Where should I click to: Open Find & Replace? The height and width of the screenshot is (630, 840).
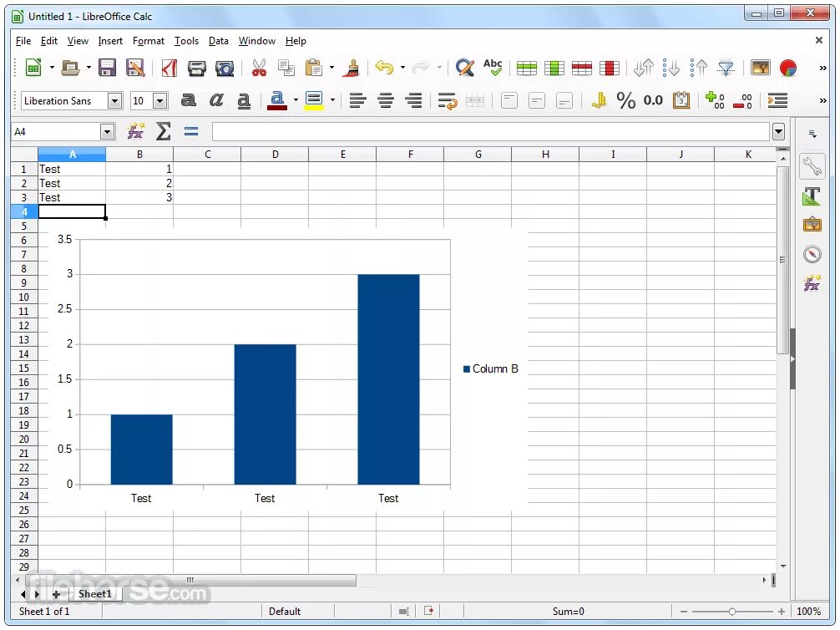[x=465, y=68]
